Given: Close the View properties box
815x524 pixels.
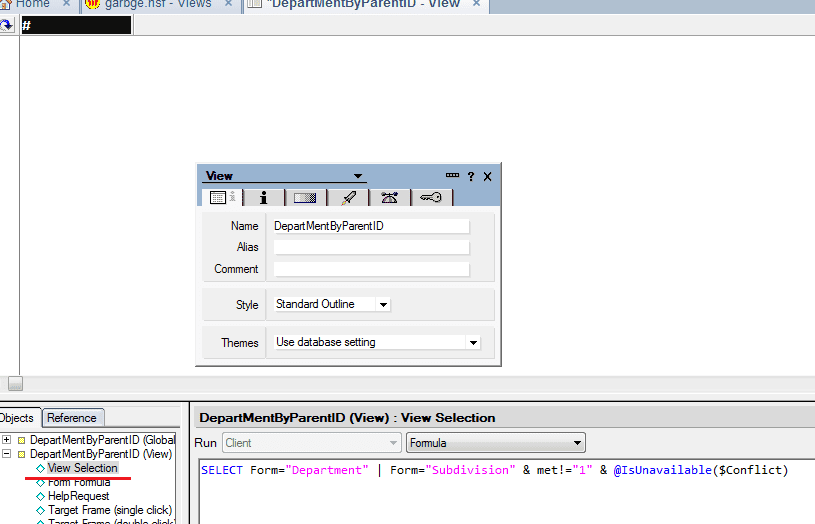Looking at the screenshot, I should pyautogui.click(x=488, y=176).
